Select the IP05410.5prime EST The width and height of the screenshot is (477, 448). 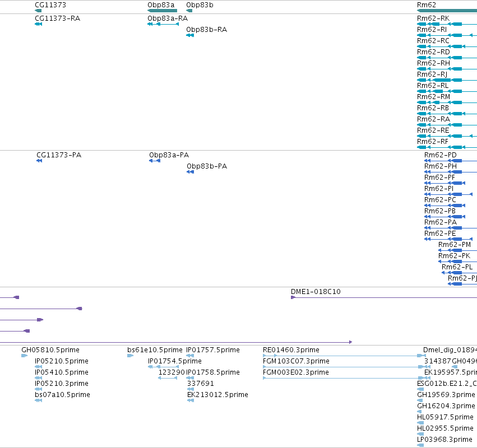pyautogui.click(x=62, y=372)
